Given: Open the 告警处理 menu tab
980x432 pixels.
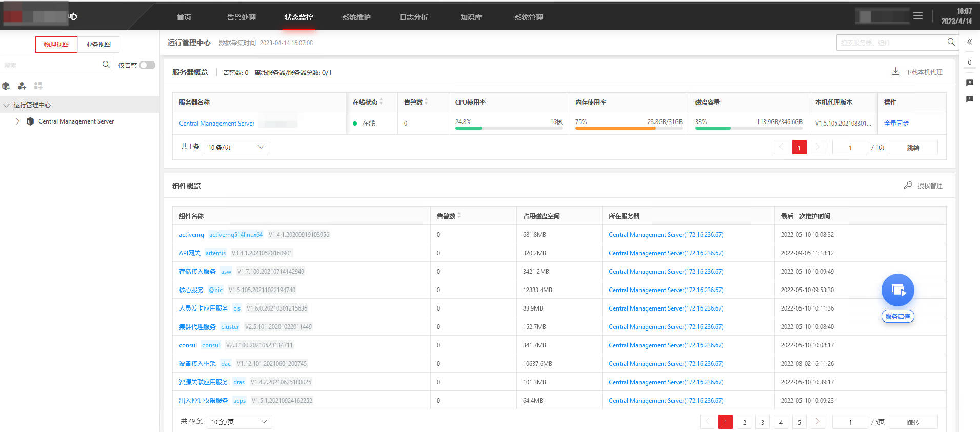Looking at the screenshot, I should [x=241, y=17].
